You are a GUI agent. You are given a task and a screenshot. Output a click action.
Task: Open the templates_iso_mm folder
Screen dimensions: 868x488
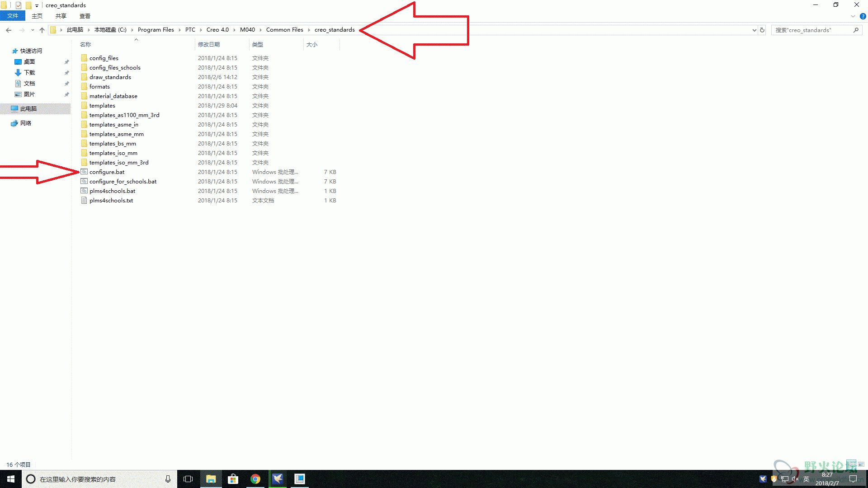(x=113, y=153)
